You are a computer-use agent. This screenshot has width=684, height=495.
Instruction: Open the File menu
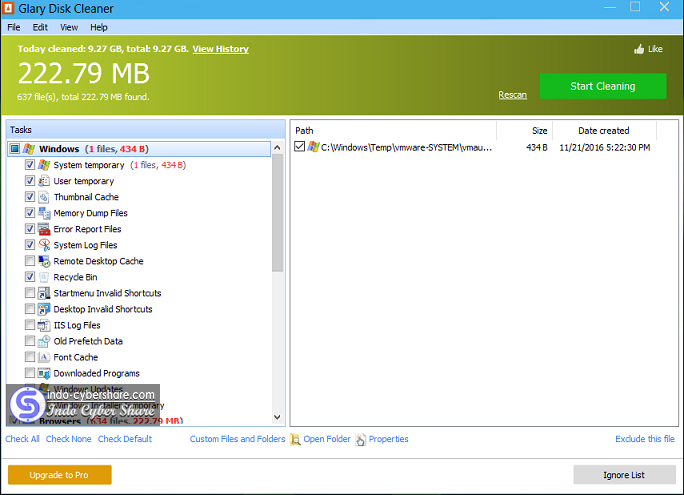pyautogui.click(x=14, y=27)
